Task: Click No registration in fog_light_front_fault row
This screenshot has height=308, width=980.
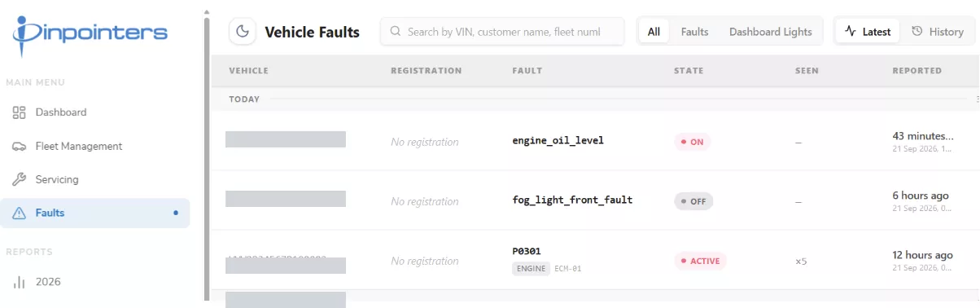Action: (x=425, y=201)
